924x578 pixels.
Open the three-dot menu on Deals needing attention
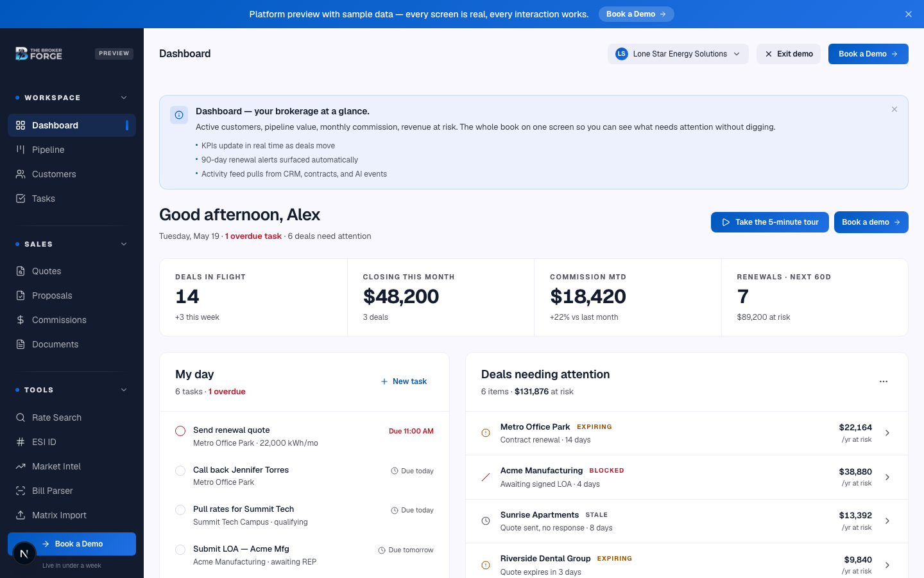point(884,381)
